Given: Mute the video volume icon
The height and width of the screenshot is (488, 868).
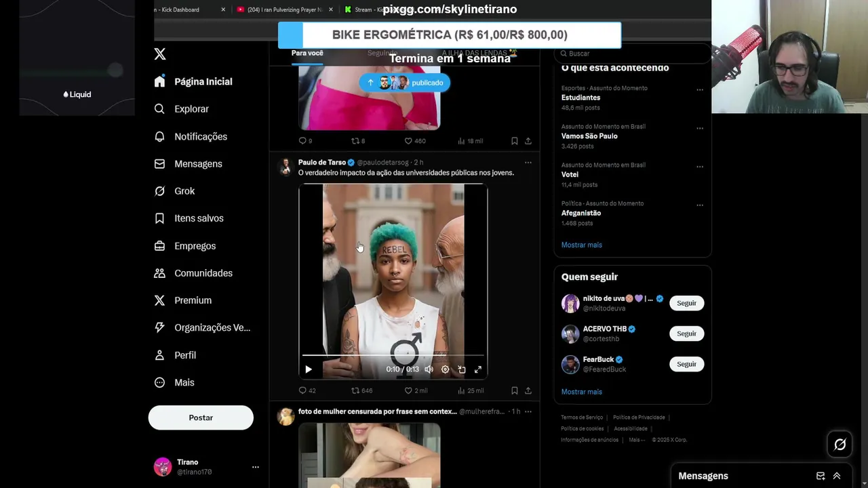Looking at the screenshot, I should (429, 369).
